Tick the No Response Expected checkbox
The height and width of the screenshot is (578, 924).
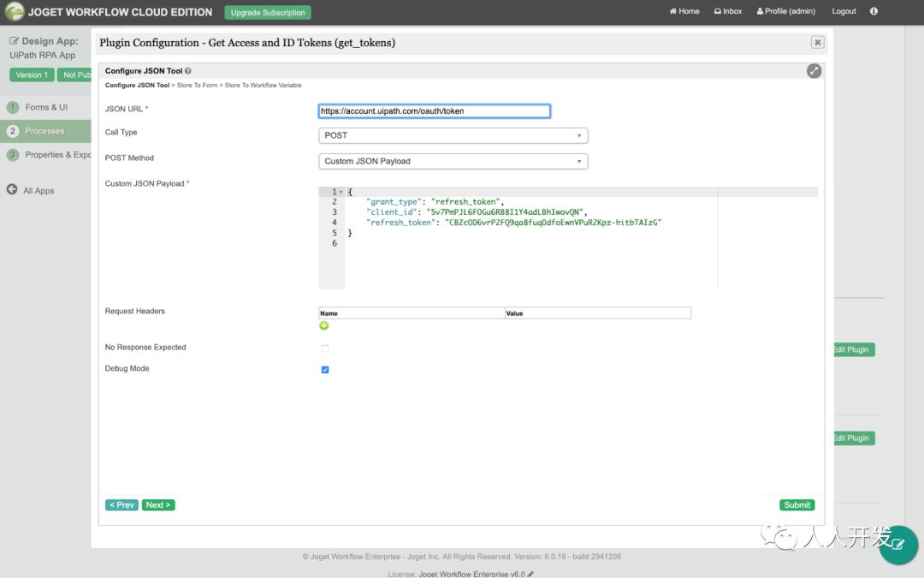[x=325, y=348]
